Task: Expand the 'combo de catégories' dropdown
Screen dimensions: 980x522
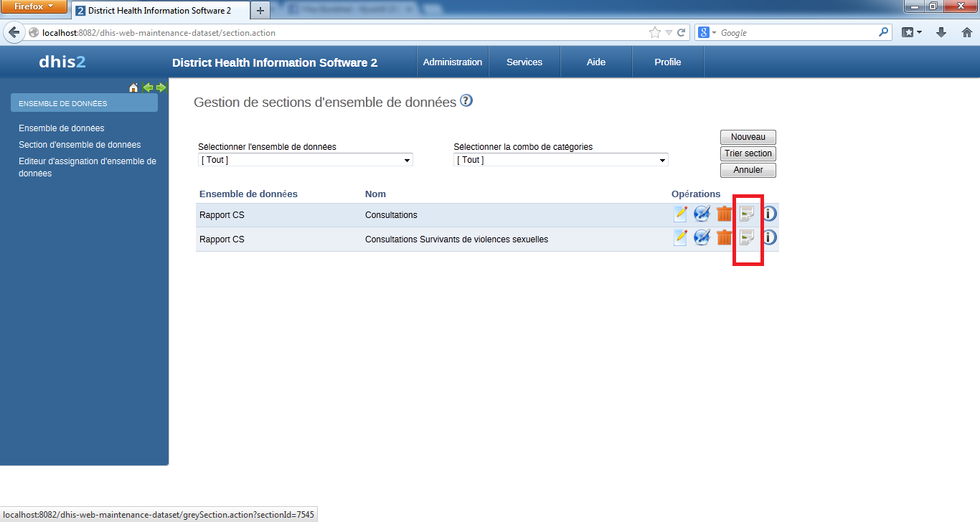Action: [x=560, y=160]
